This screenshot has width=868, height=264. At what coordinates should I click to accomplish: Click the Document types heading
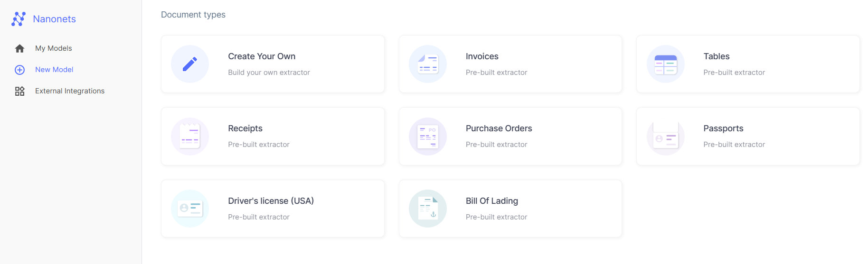(x=193, y=15)
